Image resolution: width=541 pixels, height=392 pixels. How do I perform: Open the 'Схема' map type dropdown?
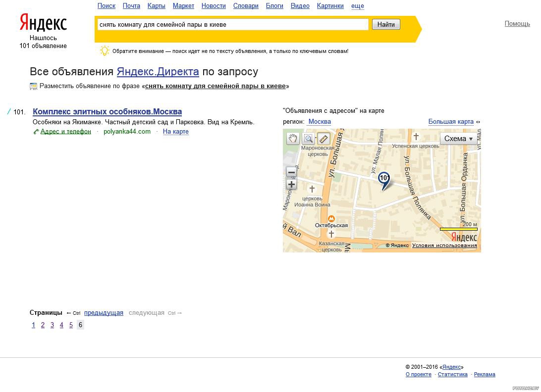[x=458, y=139]
